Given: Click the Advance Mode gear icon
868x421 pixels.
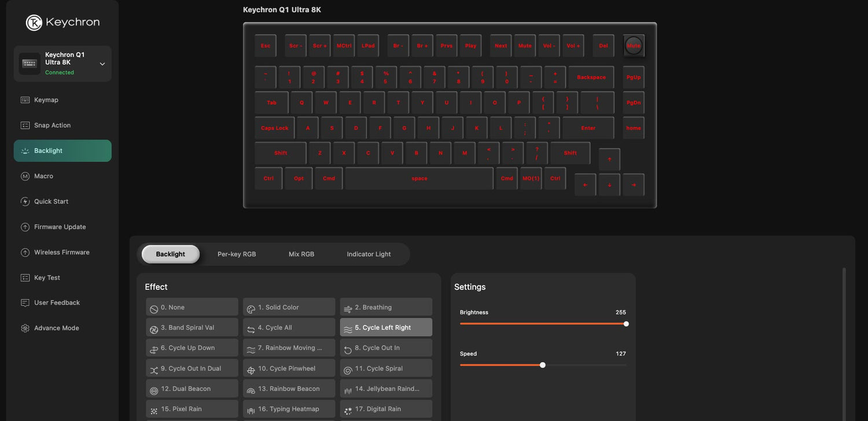Looking at the screenshot, I should click(x=25, y=328).
